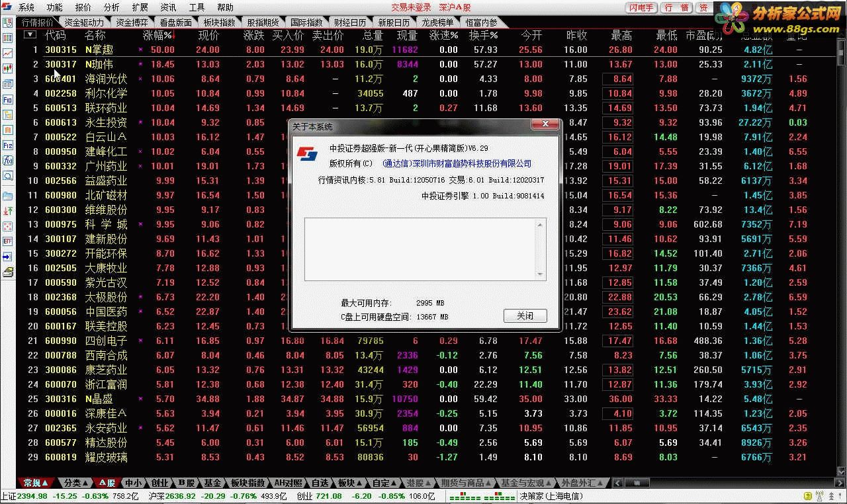Click the F10 company info sidebar icon
The height and width of the screenshot is (504, 847).
(x=8, y=99)
